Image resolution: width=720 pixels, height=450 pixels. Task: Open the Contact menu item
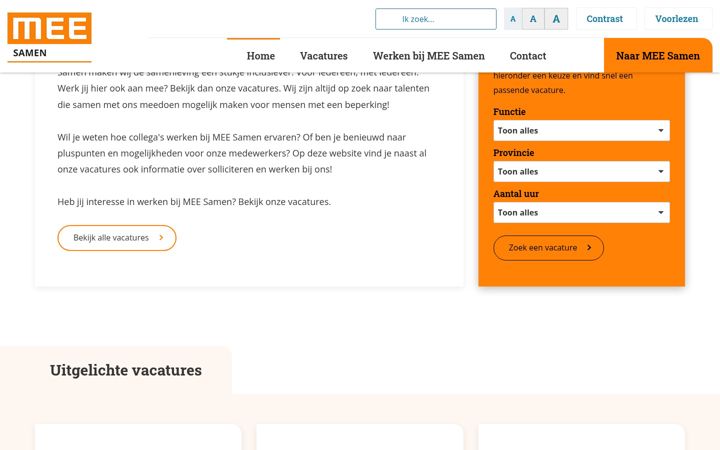(528, 56)
